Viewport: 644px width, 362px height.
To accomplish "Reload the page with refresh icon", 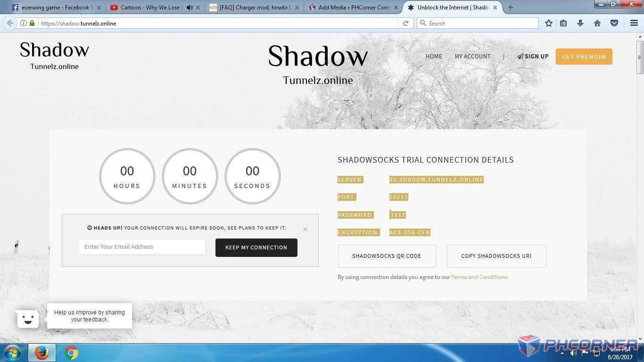I will click(405, 23).
